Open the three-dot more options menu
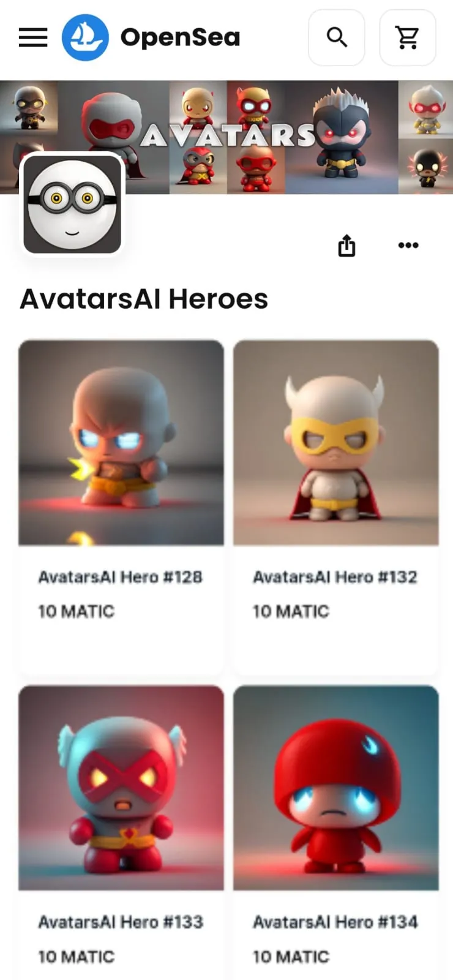The width and height of the screenshot is (453, 980). 408,245
